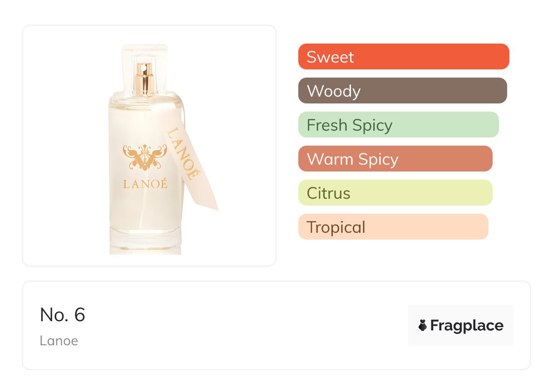Click the No. 6 perfume title
The image size is (553, 392).
point(63,314)
